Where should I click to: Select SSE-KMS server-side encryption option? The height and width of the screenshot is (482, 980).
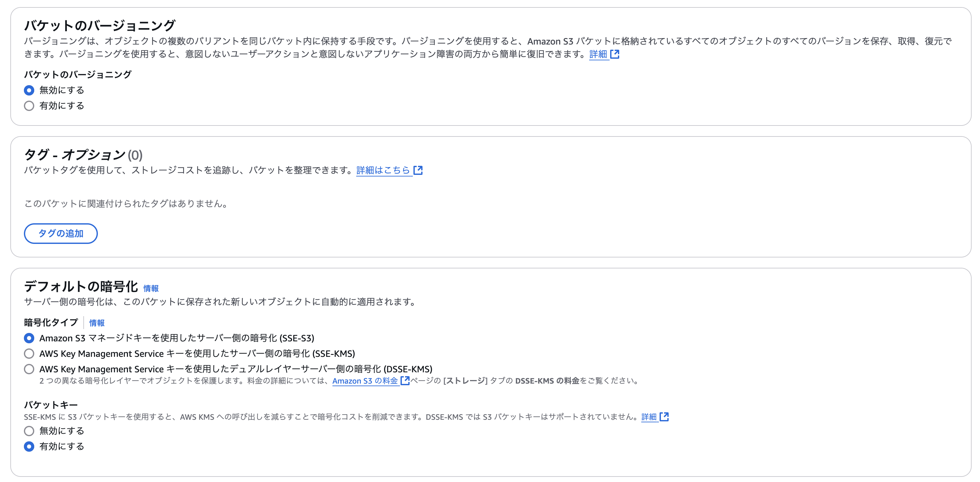coord(29,354)
